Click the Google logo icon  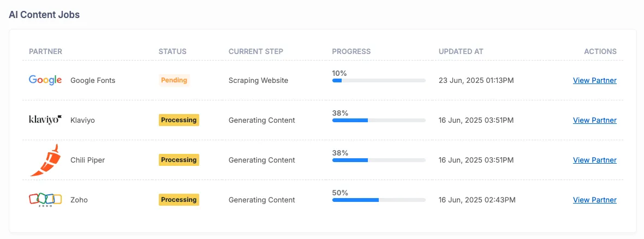pyautogui.click(x=46, y=81)
